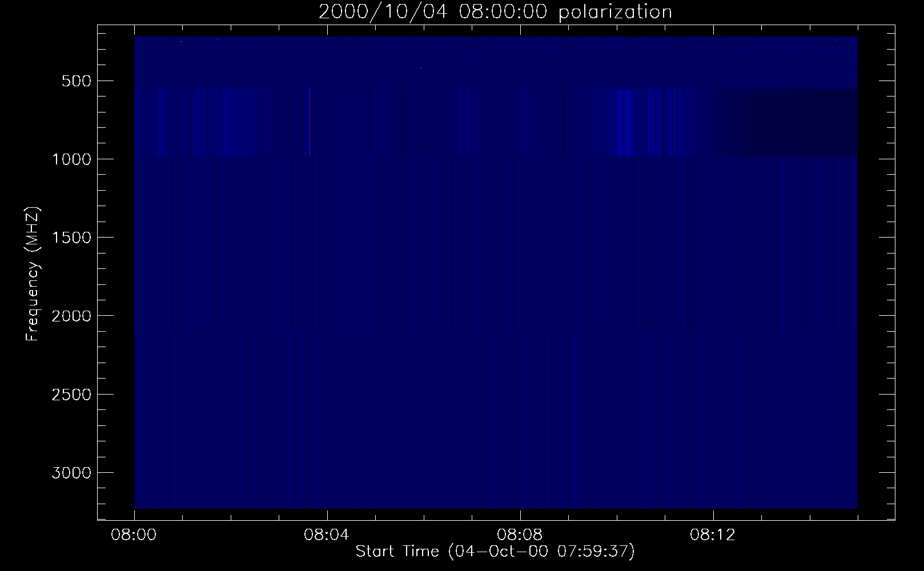Screen dimensions: 924x571
Task: Click the '2000' frequency tick label
Action: (71, 316)
